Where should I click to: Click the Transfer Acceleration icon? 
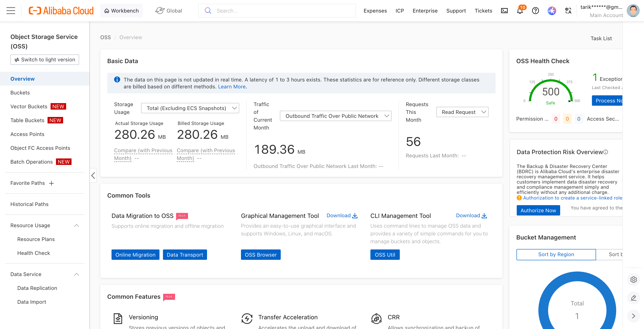click(x=247, y=318)
